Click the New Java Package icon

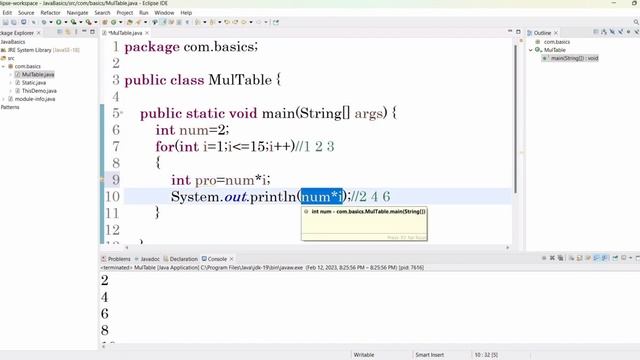coord(104,22)
